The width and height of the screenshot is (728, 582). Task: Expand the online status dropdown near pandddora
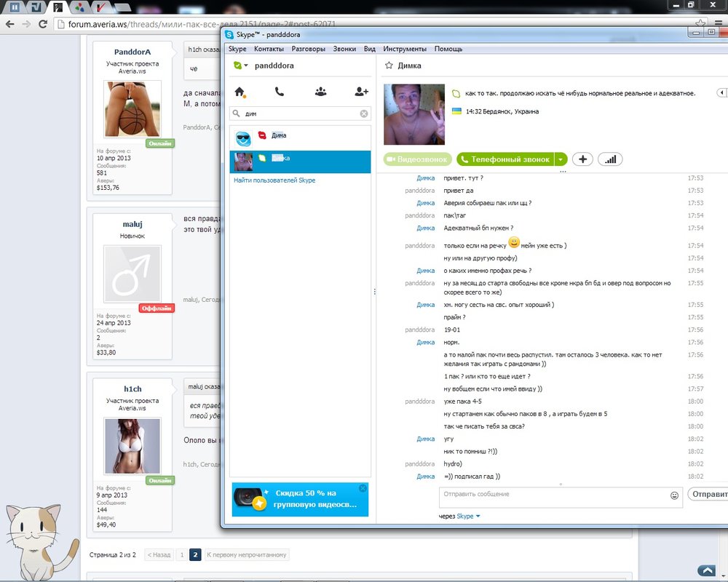[x=246, y=66]
